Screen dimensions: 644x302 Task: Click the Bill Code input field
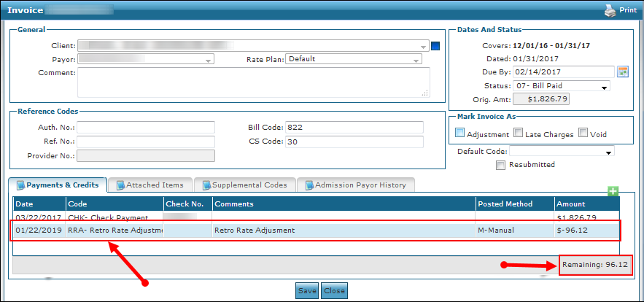(354, 128)
